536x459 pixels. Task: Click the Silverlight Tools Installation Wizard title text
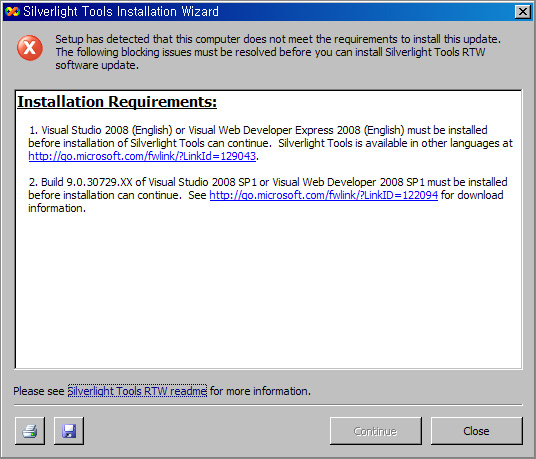[121, 12]
